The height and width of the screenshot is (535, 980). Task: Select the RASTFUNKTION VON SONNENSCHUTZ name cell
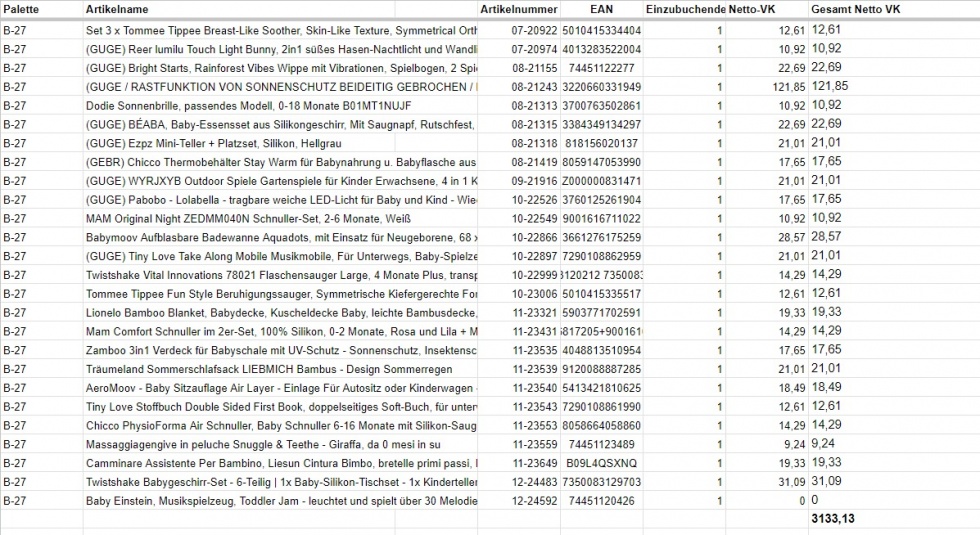[x=281, y=87]
